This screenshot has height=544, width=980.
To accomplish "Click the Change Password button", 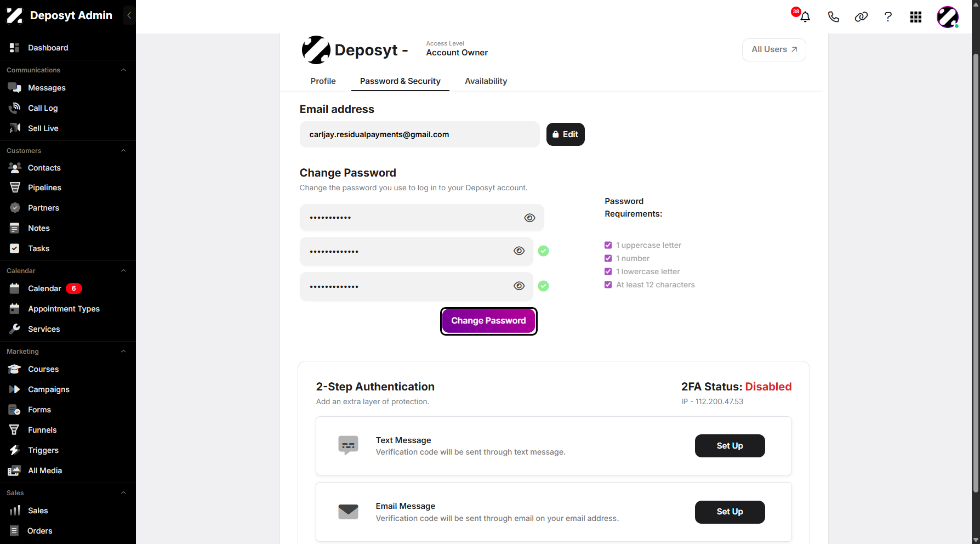I will [489, 321].
